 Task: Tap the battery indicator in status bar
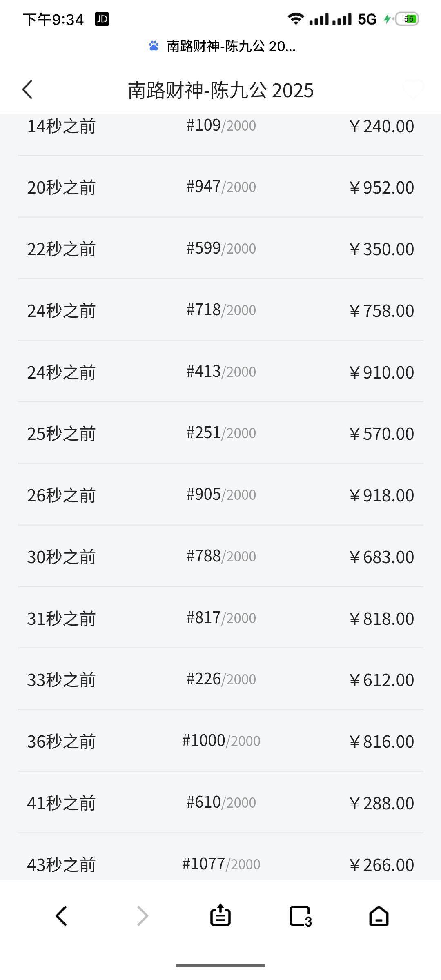pos(407,19)
